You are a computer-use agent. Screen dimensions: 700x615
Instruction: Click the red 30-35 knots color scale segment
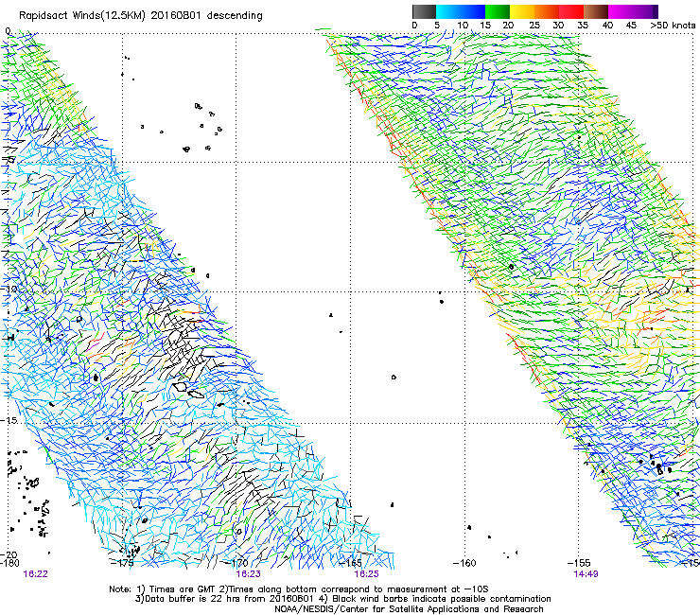[x=571, y=11]
